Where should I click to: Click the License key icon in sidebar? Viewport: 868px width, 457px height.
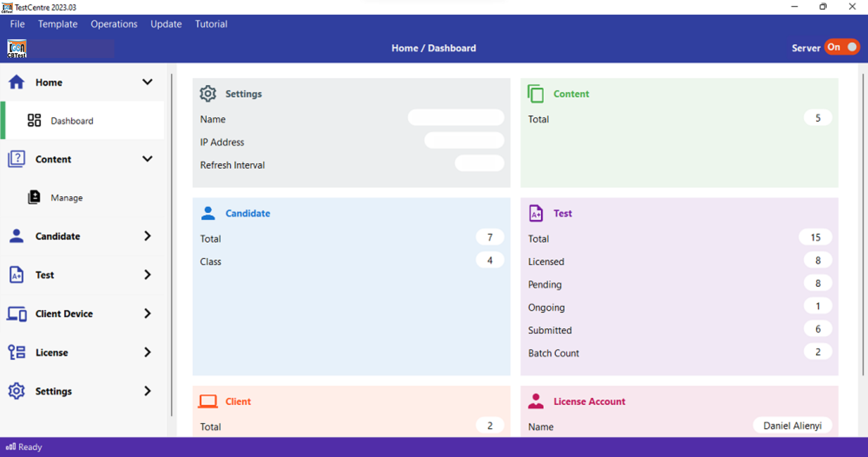pos(16,352)
